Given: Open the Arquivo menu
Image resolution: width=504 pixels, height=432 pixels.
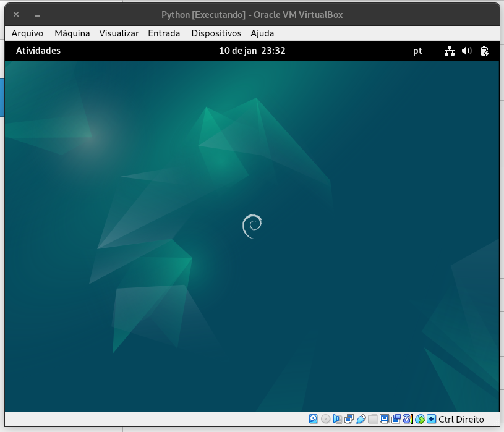Looking at the screenshot, I should click(x=27, y=33).
